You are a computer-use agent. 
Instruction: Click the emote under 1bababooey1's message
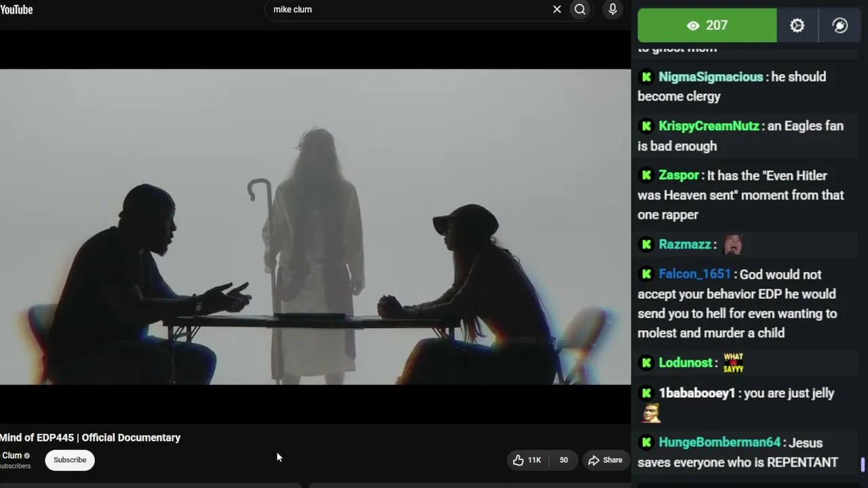coord(651,413)
